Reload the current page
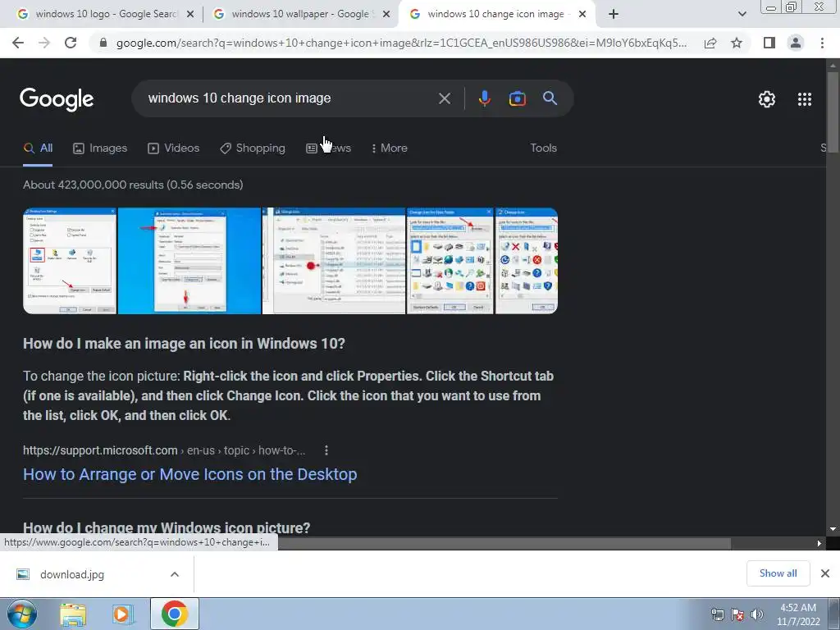840x630 pixels. pos(71,43)
